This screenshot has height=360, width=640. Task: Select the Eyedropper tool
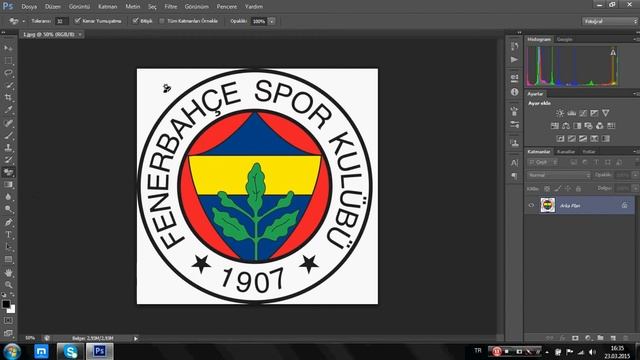[8, 110]
